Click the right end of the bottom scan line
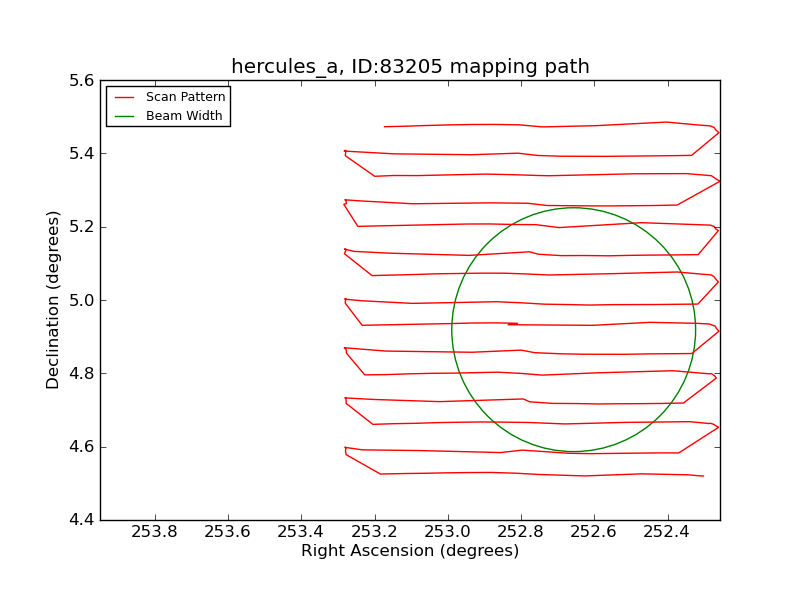This screenshot has width=800, height=600. (x=703, y=476)
